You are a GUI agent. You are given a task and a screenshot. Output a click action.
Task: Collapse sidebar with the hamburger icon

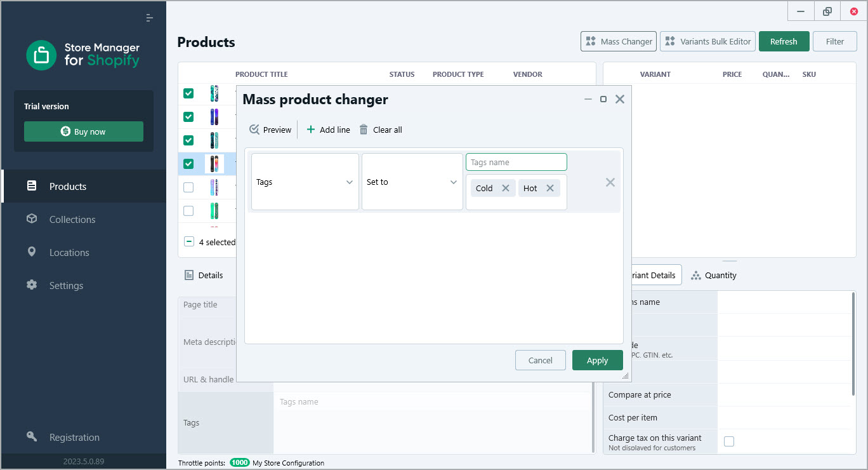(150, 18)
